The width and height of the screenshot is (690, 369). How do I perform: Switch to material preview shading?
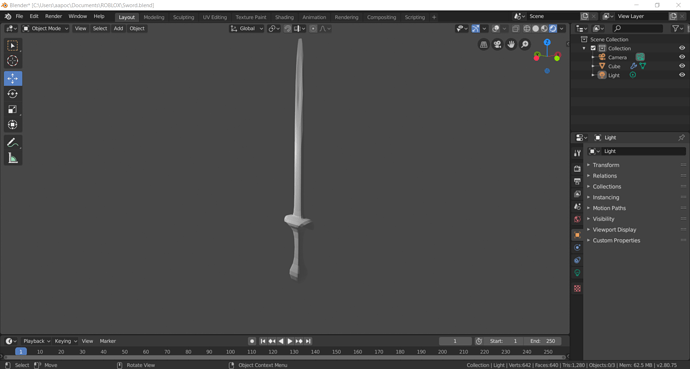click(x=544, y=29)
